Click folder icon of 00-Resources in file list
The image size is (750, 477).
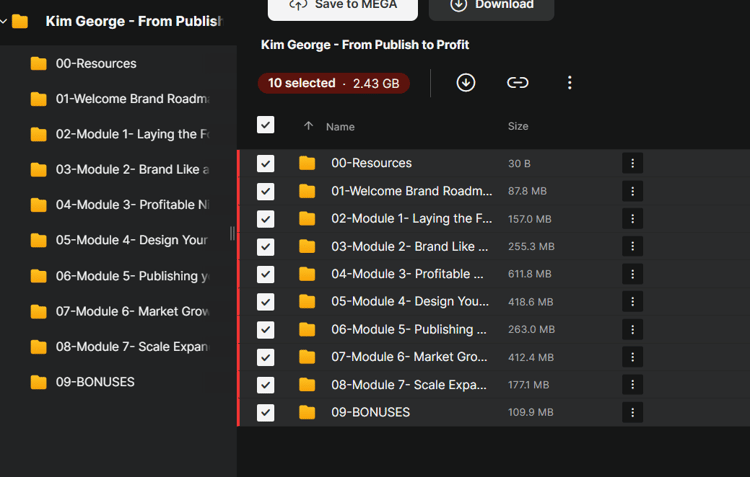click(307, 163)
